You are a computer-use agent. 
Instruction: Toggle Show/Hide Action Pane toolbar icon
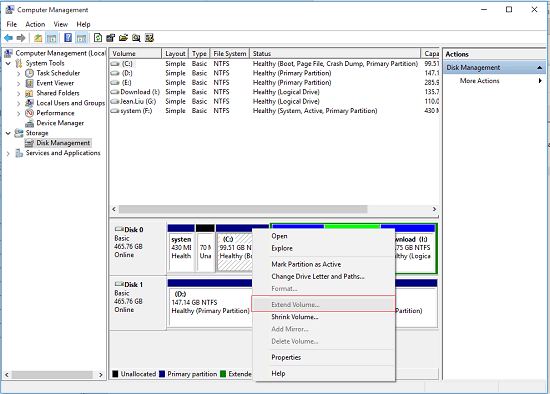pos(82,38)
